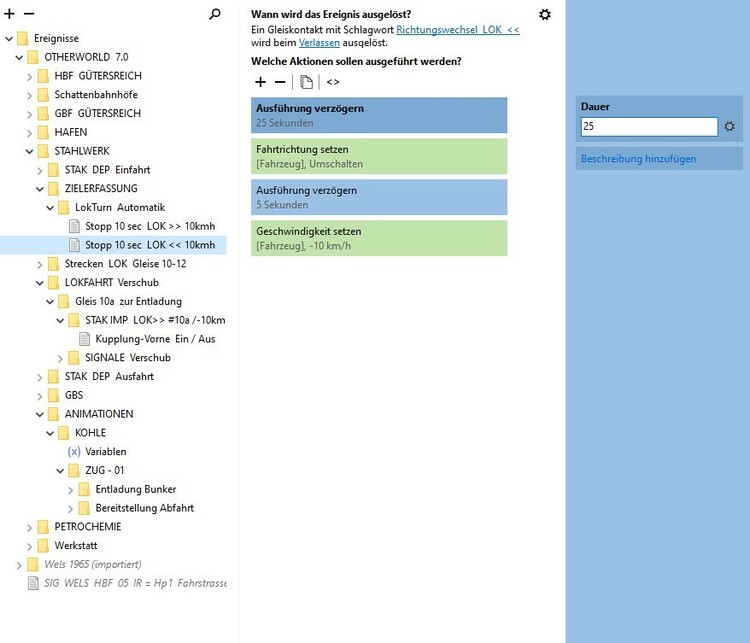Expand Wels 1965 (importiert) folder

pyautogui.click(x=19, y=565)
